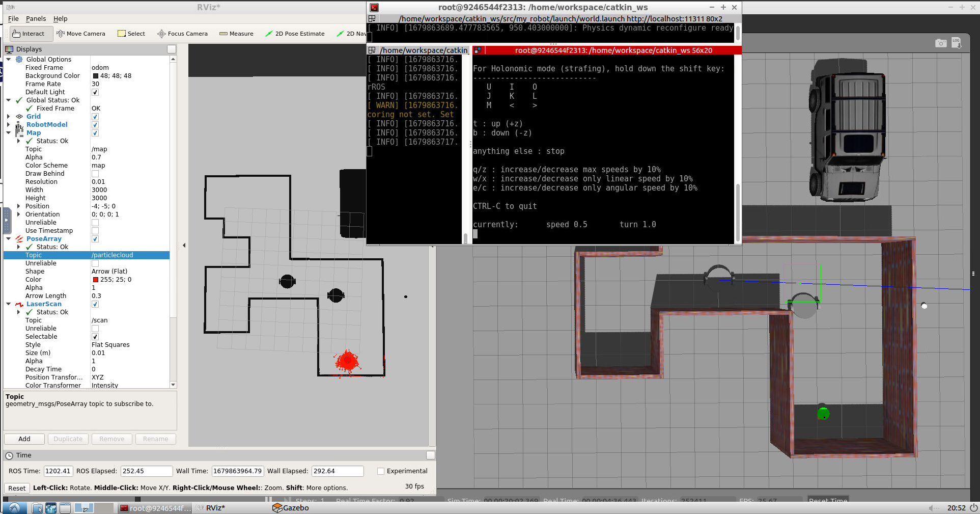This screenshot has width=980, height=514.
Task: Toggle the LaserScan Selectable checkbox
Action: pyautogui.click(x=95, y=337)
